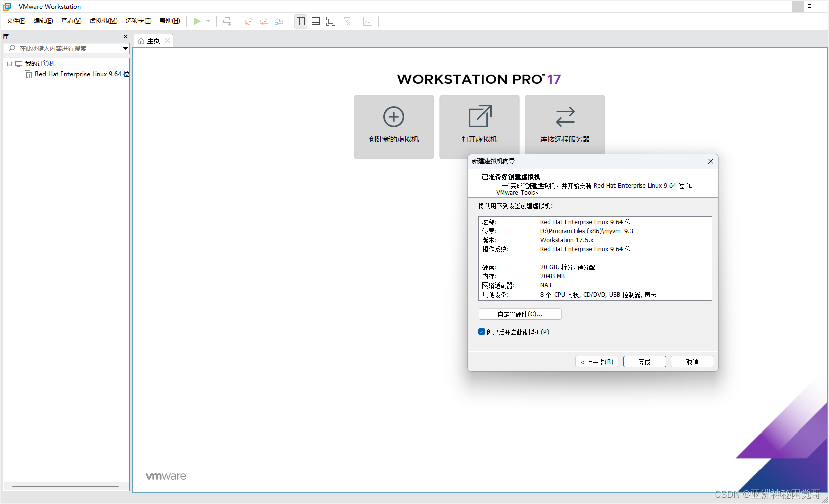
Task: Open the library search filter dropdown
Action: pos(125,48)
